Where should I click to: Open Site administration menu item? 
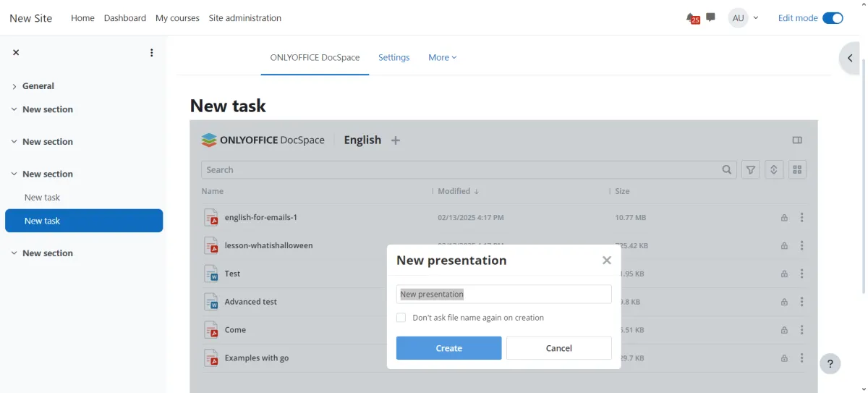[244, 18]
